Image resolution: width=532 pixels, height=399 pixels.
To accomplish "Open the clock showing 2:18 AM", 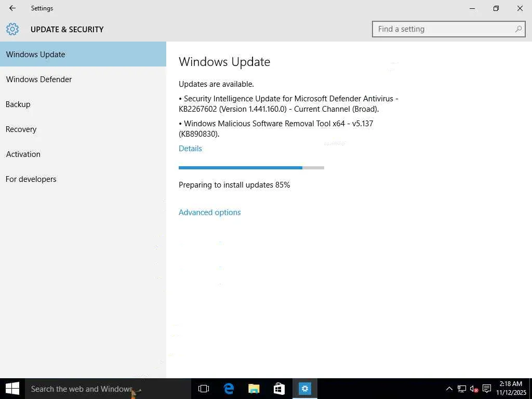I will (x=511, y=389).
